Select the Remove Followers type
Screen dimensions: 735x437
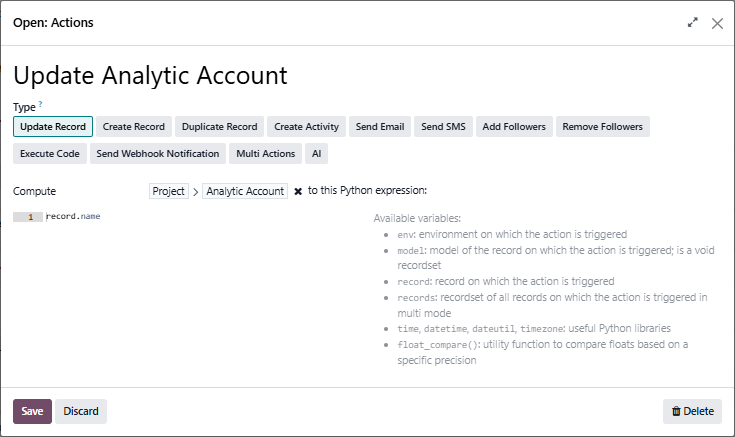coord(603,127)
